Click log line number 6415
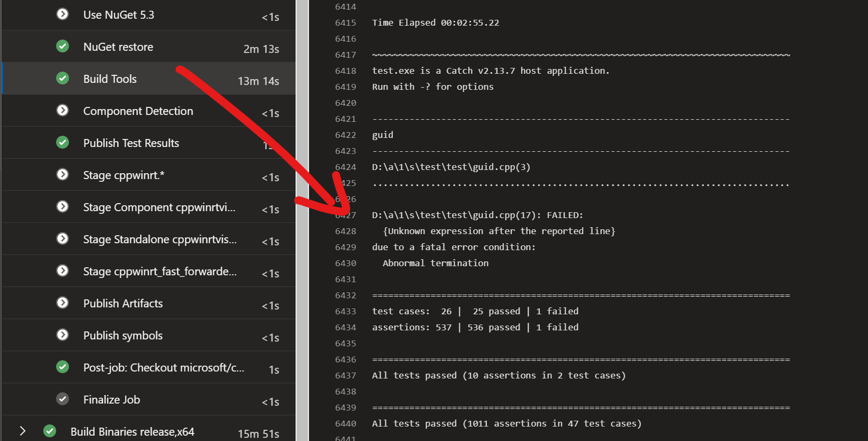Image resolution: width=868 pixels, height=441 pixels. [345, 22]
